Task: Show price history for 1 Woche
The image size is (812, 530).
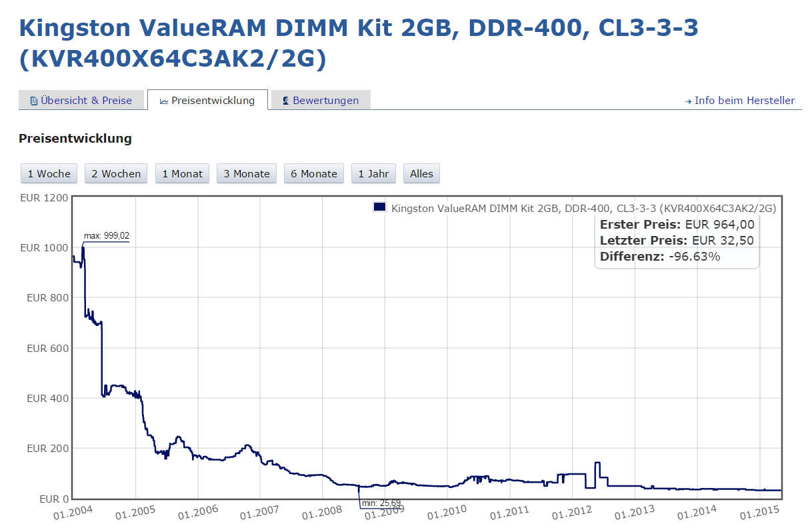Action: (x=49, y=173)
